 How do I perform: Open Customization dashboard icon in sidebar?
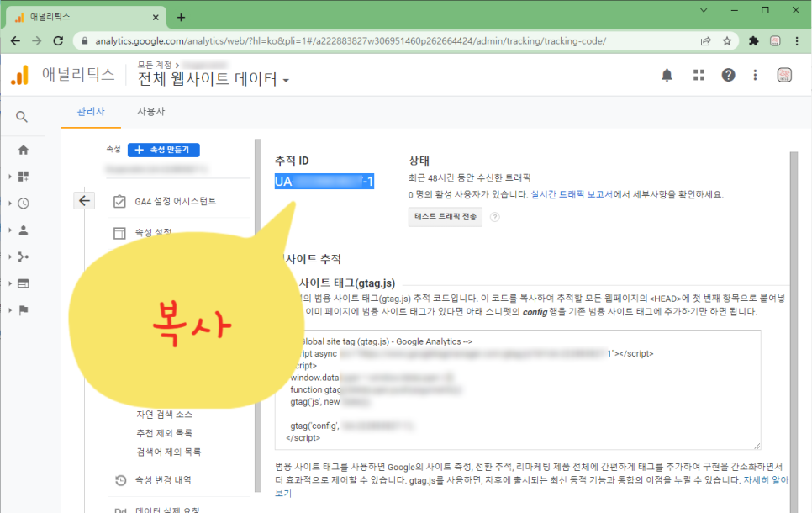pos(24,177)
